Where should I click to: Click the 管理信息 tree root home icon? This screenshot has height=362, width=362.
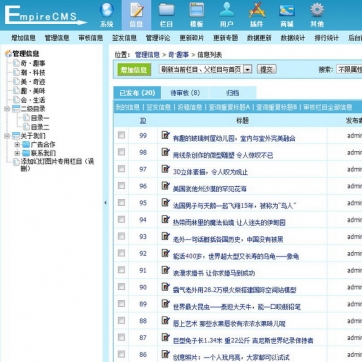[8, 54]
